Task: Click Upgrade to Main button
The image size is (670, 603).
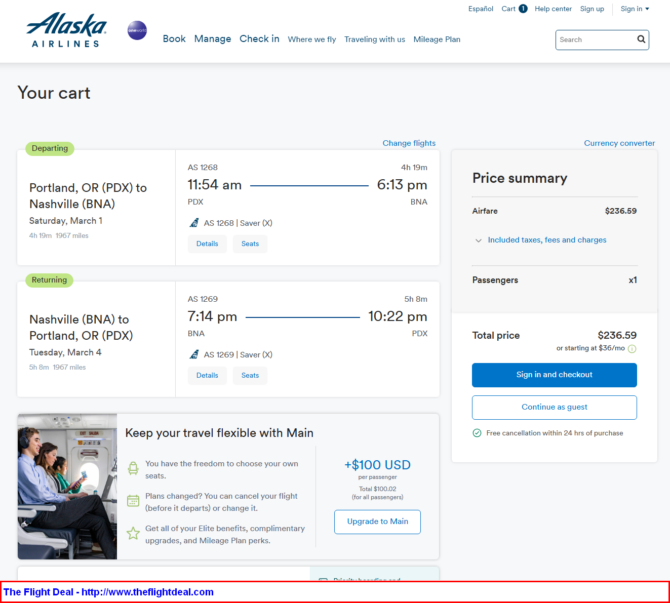Action: (x=377, y=521)
